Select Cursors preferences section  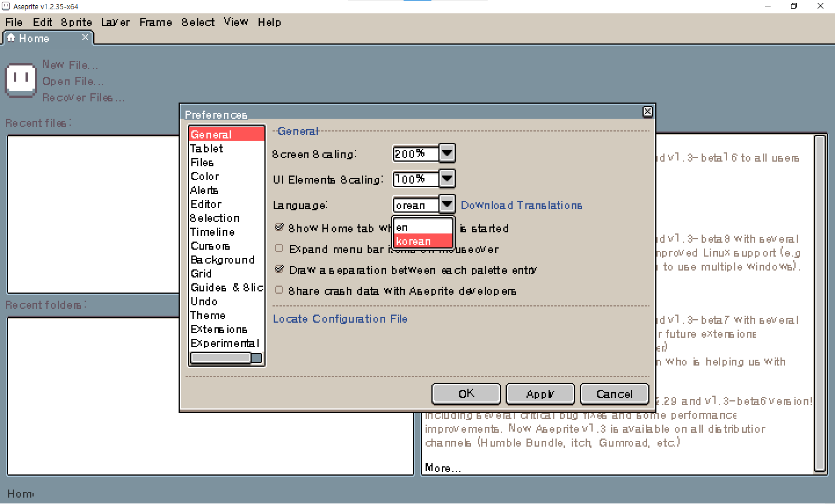click(x=227, y=246)
